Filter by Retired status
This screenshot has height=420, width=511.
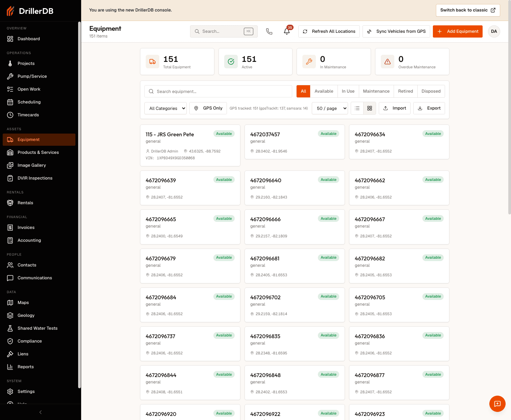405,91
